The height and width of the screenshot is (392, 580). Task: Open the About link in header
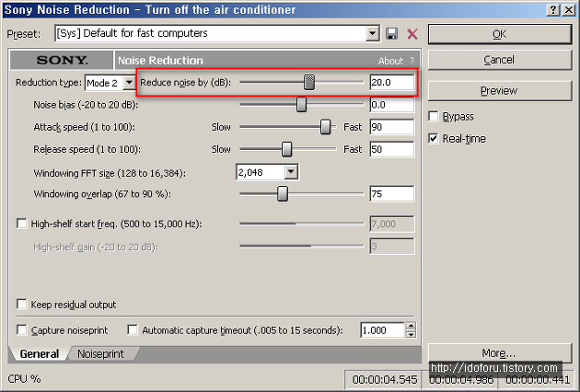(x=390, y=61)
